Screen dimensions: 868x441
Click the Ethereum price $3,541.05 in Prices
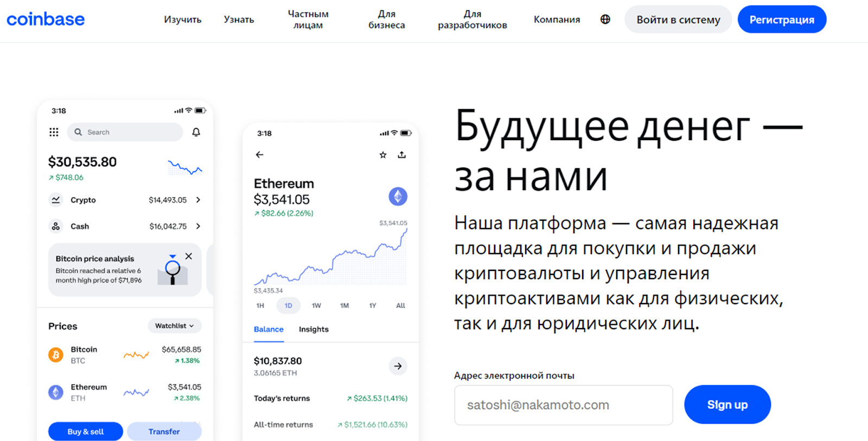click(x=184, y=387)
